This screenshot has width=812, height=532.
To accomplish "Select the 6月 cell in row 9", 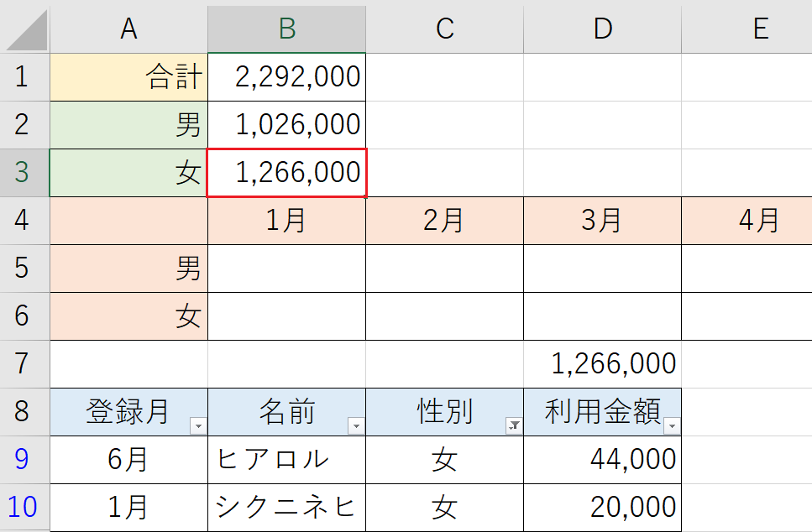I will (x=129, y=460).
